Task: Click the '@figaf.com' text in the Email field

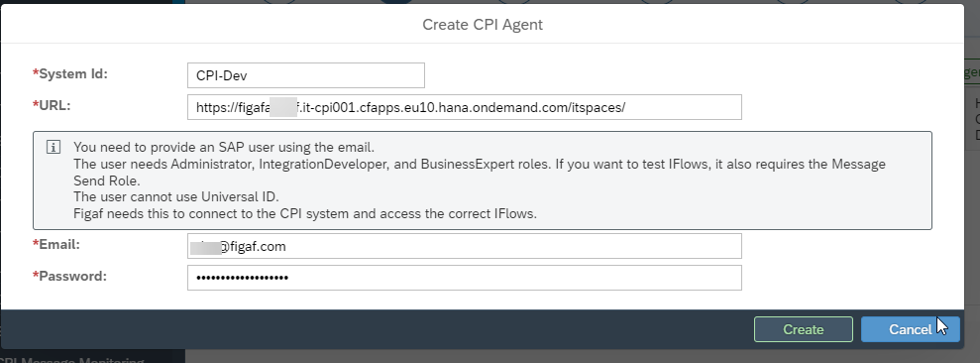Action: (x=253, y=247)
